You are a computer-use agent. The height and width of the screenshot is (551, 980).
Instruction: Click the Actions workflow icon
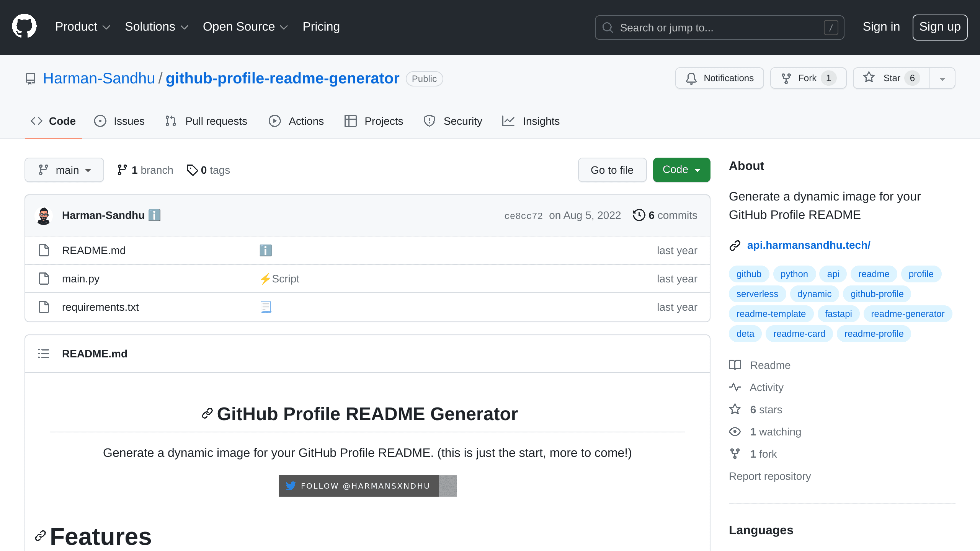(x=274, y=121)
